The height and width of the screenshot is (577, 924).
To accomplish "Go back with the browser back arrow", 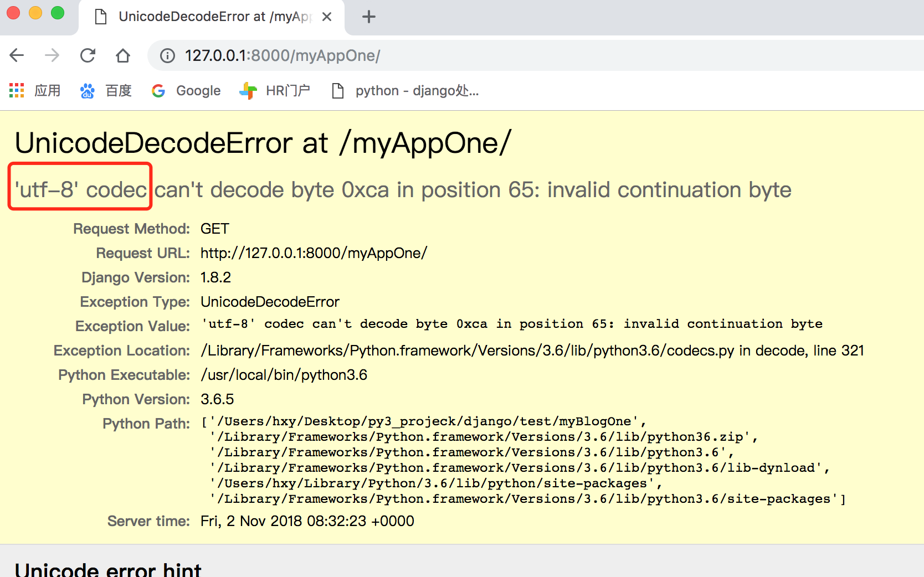I will [x=17, y=55].
